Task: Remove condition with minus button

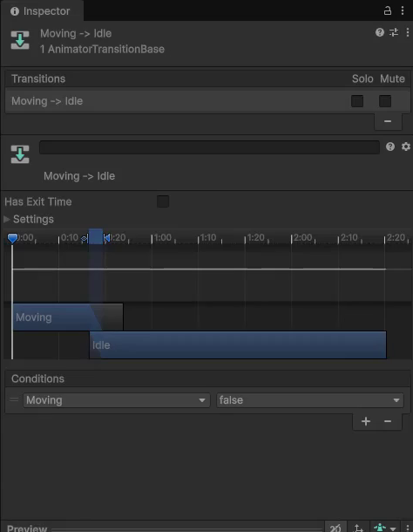Action: [388, 422]
